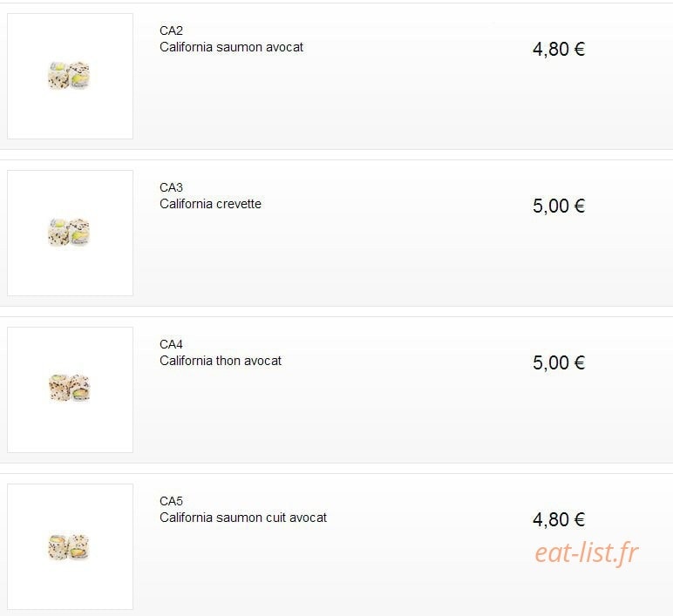This screenshot has height=616, width=673.
Task: Open the eat-list.fr watermark link
Action: 587,553
